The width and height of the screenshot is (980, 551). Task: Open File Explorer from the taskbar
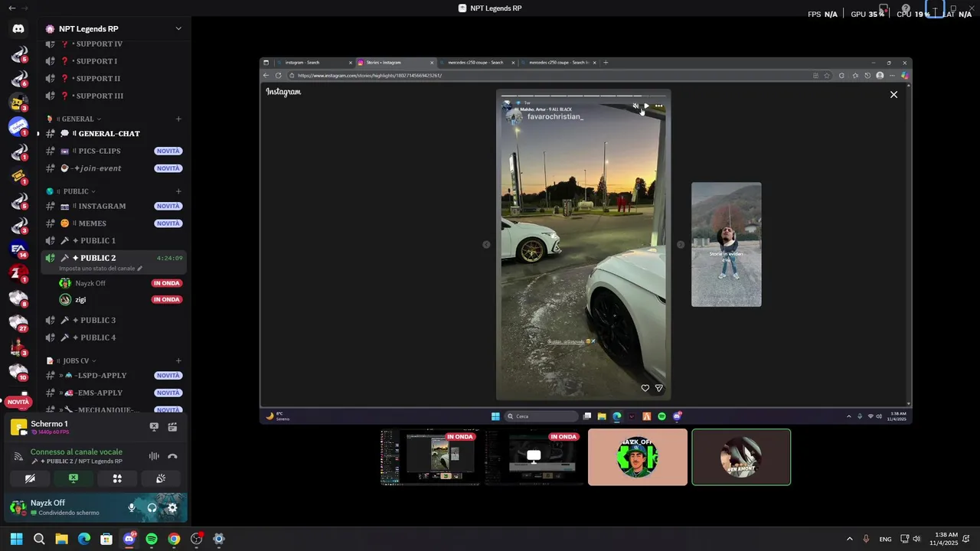61,539
